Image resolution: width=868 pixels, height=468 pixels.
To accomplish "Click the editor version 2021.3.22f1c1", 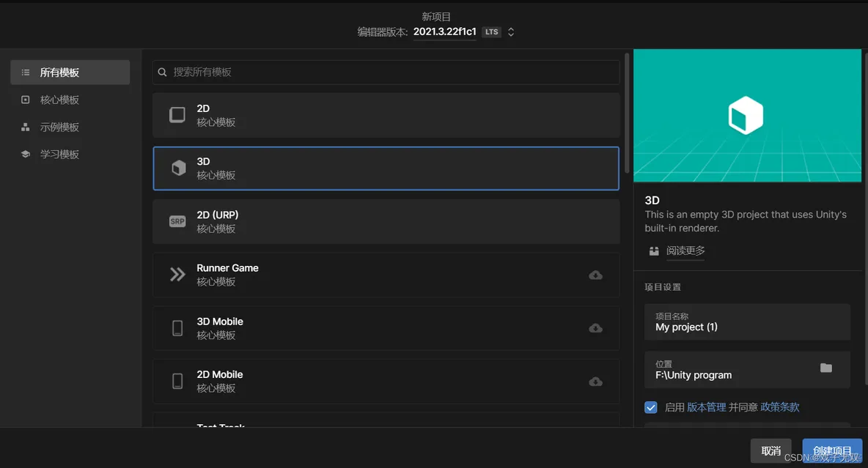I will (x=444, y=31).
